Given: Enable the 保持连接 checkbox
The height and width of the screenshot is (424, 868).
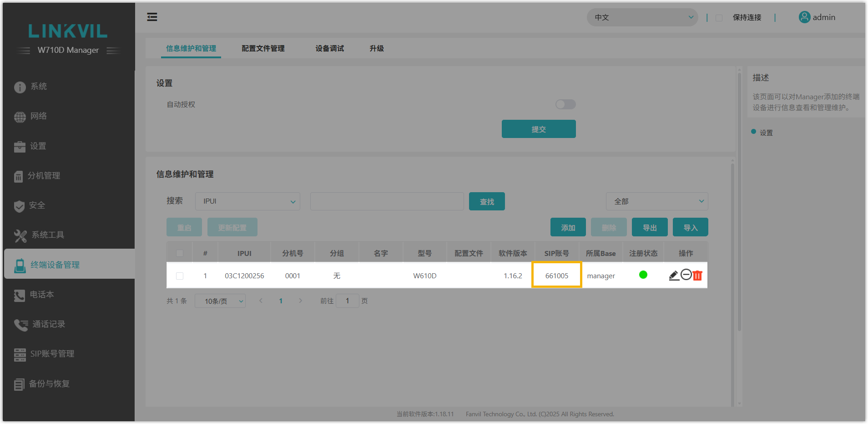Looking at the screenshot, I should tap(719, 18).
